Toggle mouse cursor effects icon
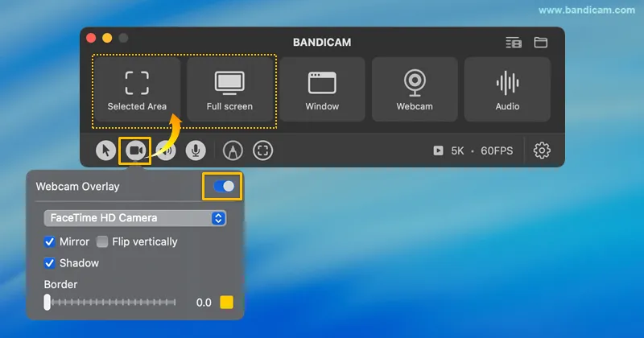644x338 pixels. (x=105, y=150)
